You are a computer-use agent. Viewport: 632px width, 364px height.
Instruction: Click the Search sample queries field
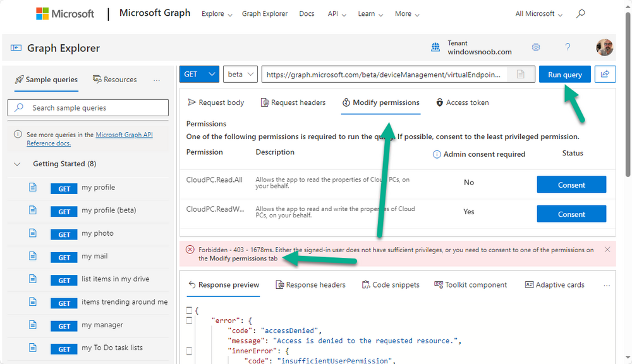(x=88, y=107)
